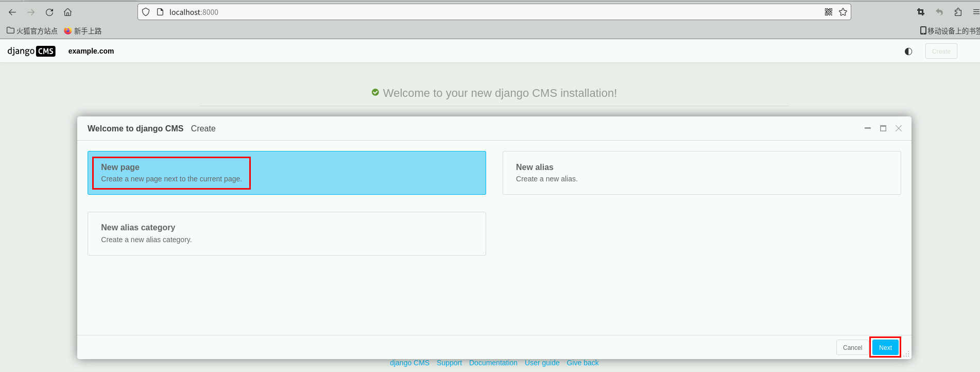Minimize the Create dialog

tap(868, 128)
